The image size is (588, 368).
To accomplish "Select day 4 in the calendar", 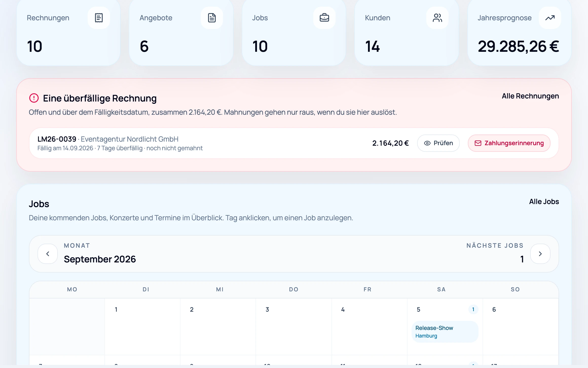I will (370, 327).
